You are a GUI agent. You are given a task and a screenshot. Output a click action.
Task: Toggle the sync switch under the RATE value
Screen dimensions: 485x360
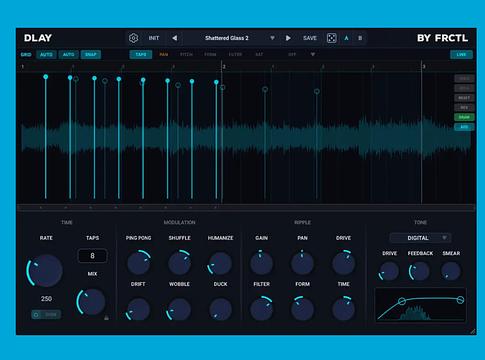pyautogui.click(x=46, y=314)
